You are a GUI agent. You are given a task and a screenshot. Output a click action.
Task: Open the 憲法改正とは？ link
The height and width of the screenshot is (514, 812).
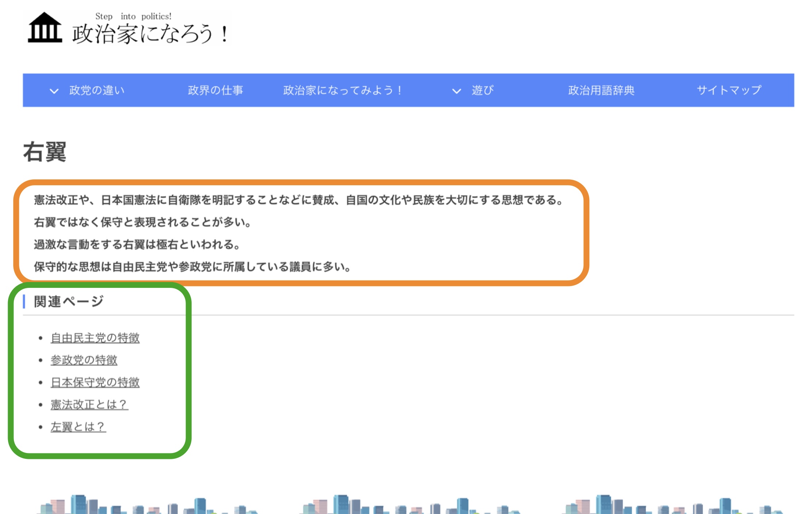click(89, 405)
